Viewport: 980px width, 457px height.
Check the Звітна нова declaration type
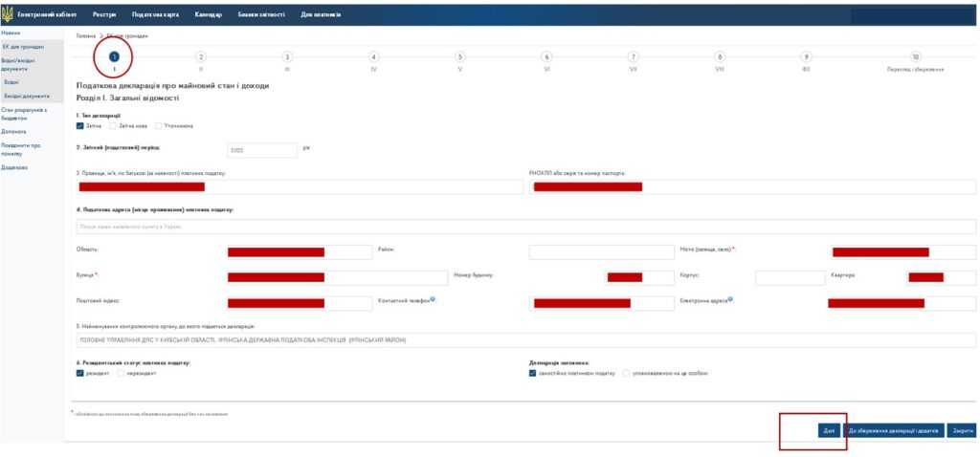[x=114, y=125]
